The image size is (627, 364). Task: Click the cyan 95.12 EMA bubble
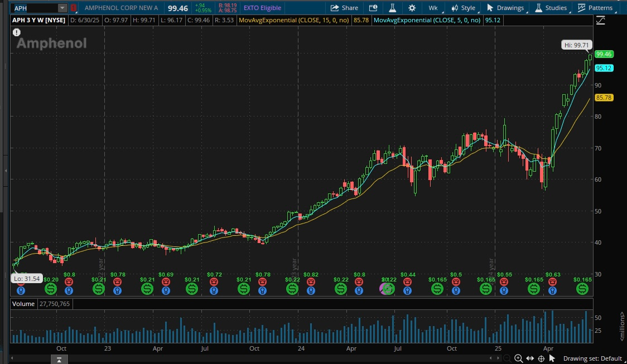604,68
